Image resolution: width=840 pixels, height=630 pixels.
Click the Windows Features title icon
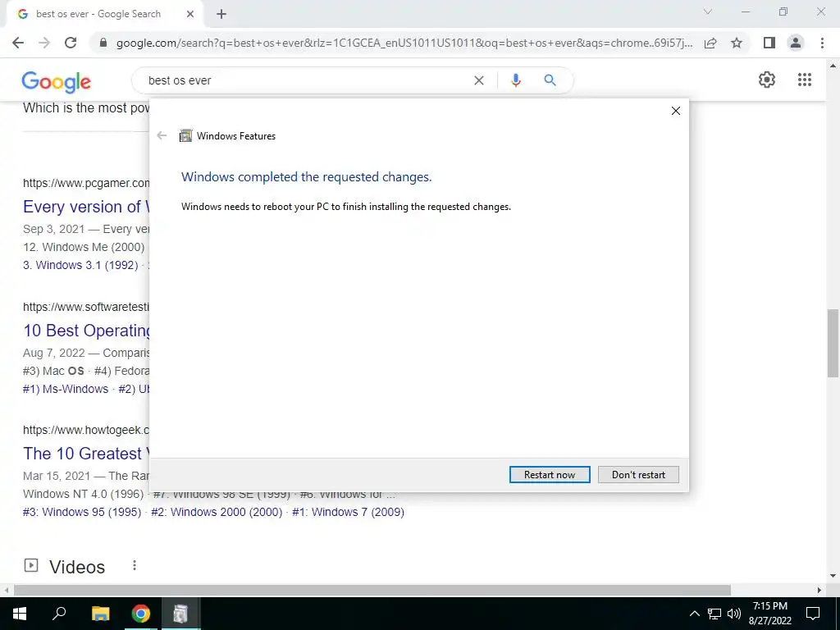coord(185,136)
